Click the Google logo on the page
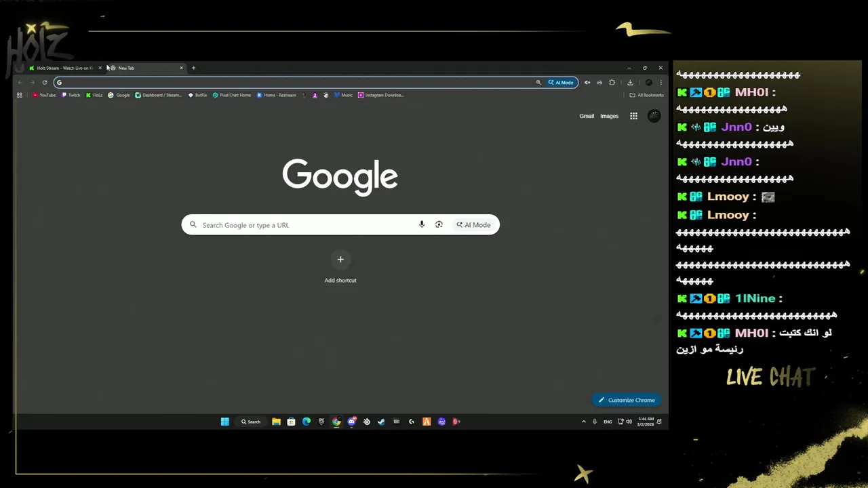Image resolution: width=868 pixels, height=488 pixels. (340, 177)
